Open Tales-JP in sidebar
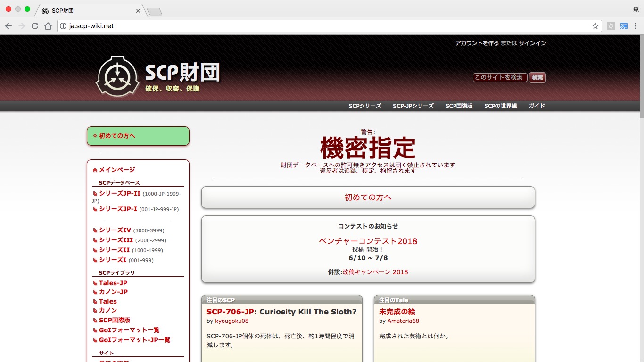 [113, 283]
